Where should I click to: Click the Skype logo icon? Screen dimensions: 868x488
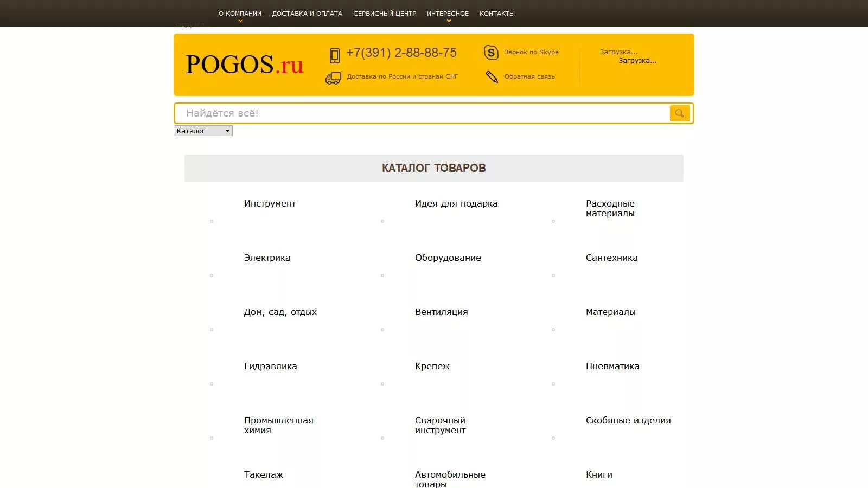point(491,53)
